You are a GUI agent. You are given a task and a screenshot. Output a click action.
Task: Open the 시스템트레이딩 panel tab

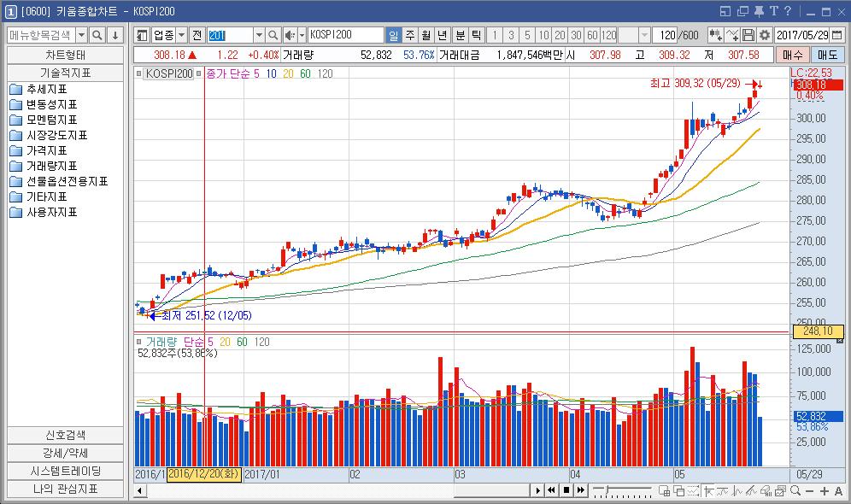pyautogui.click(x=65, y=471)
